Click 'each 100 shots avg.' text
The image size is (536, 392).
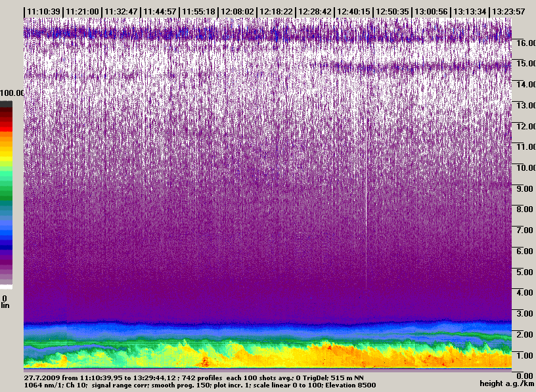pyautogui.click(x=259, y=378)
